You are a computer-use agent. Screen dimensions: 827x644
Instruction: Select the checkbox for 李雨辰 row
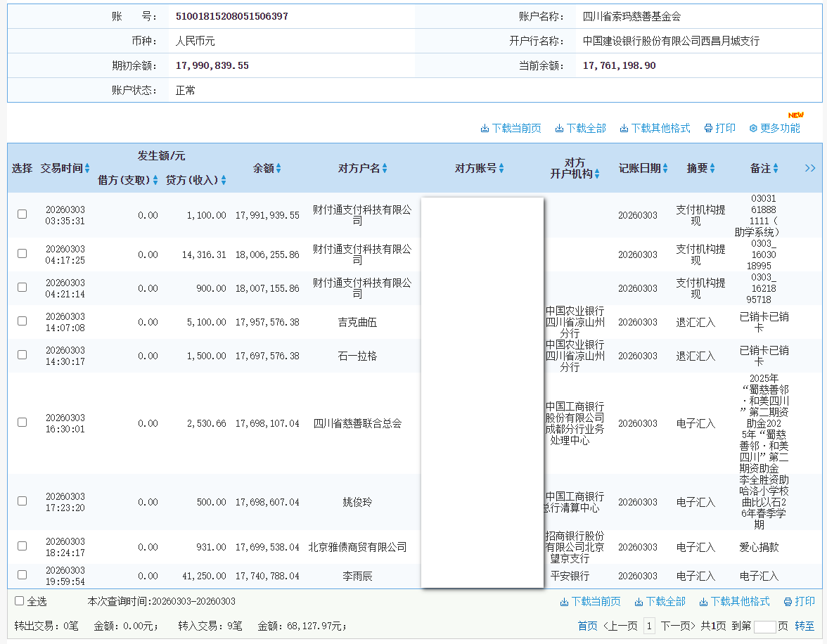click(22, 575)
